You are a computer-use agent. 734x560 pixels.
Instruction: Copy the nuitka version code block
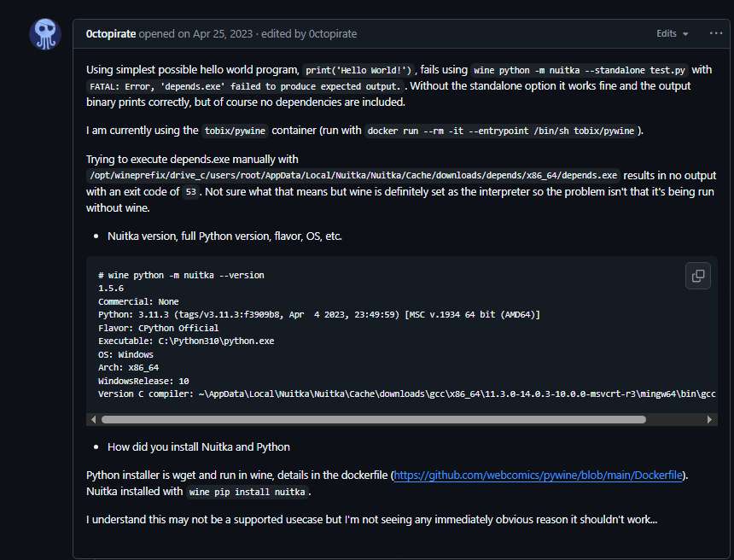coord(698,276)
